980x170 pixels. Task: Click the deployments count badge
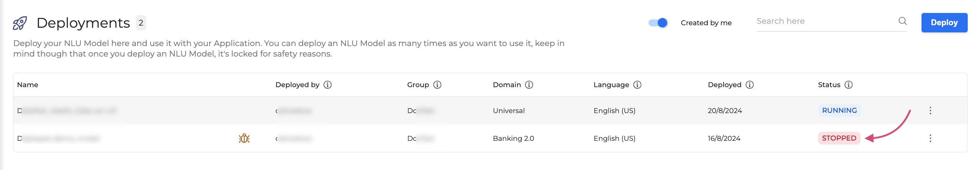141,23
